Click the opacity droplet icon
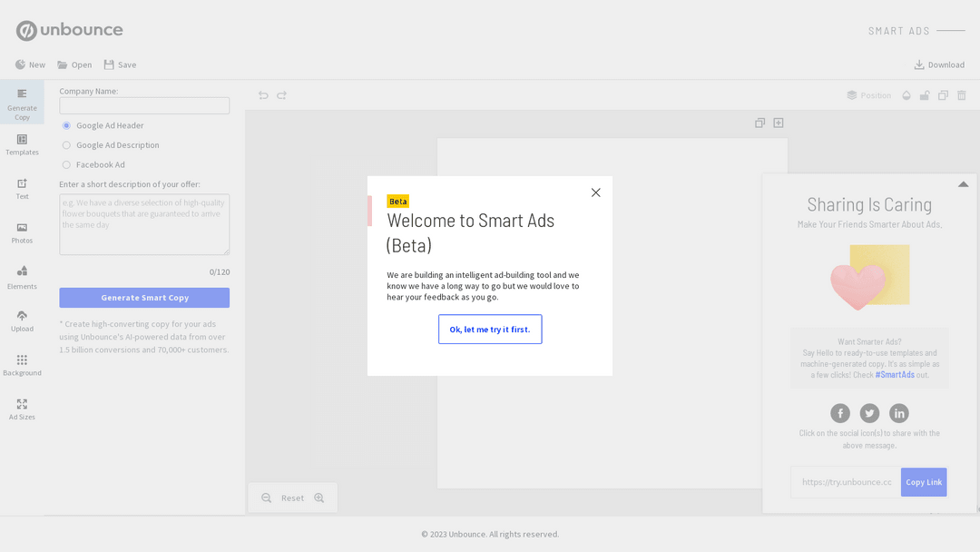This screenshot has height=552, width=980. coord(906,95)
